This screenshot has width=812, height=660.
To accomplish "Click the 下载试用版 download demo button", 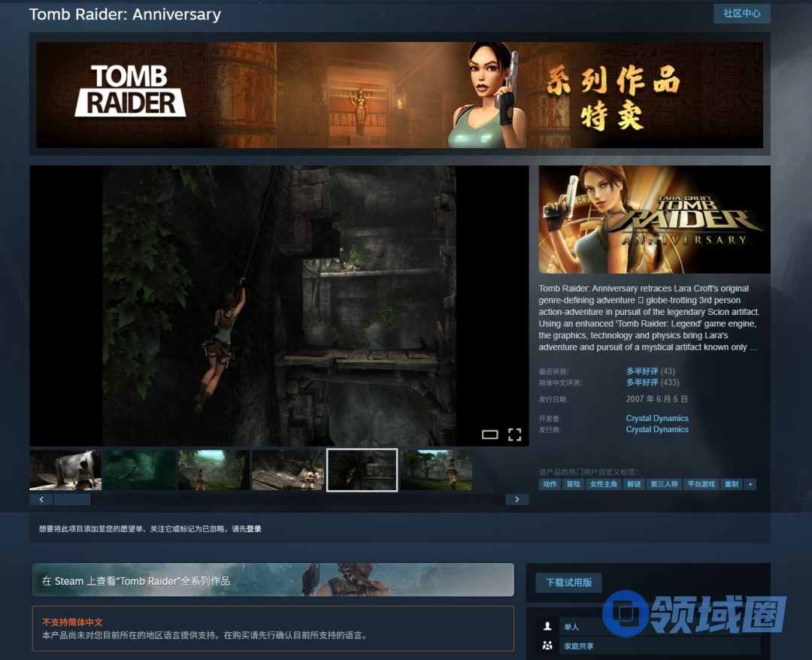I will [x=568, y=583].
